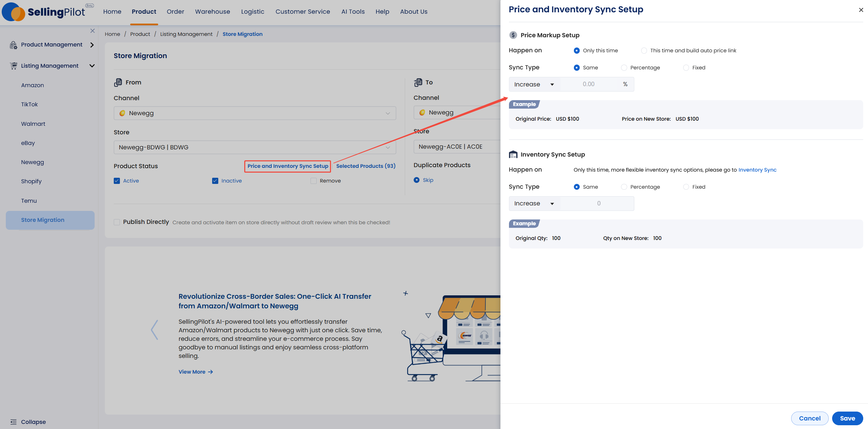Open the inventory Increase dropdown
Screen dimensions: 868x429
pos(534,204)
